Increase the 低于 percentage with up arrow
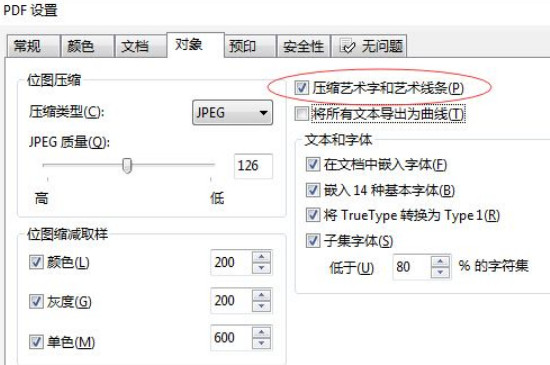This screenshot has width=550, height=365. (441, 262)
